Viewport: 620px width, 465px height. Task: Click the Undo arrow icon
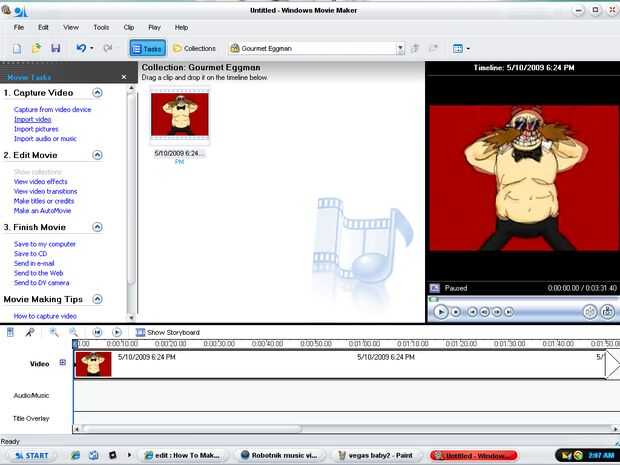(81, 48)
